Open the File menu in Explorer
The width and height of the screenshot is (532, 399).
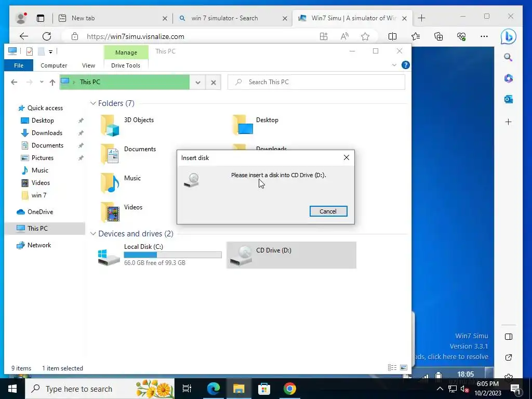tap(19, 65)
